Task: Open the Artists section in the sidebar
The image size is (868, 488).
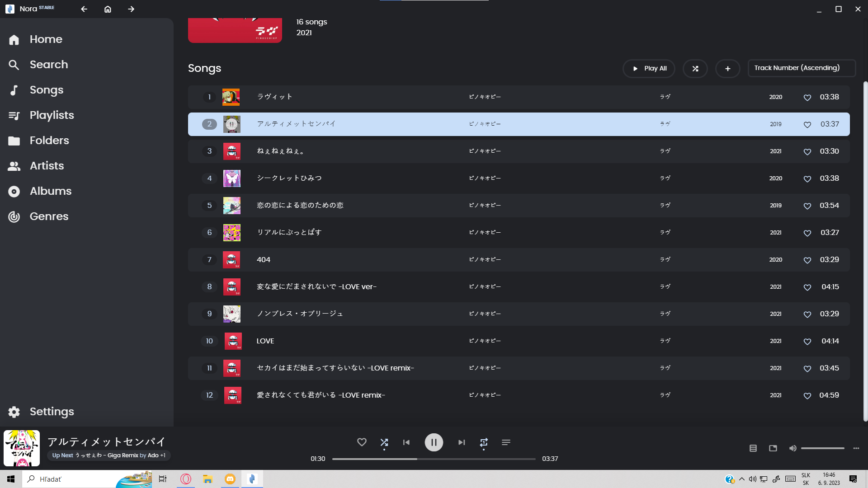Action: [46, 166]
